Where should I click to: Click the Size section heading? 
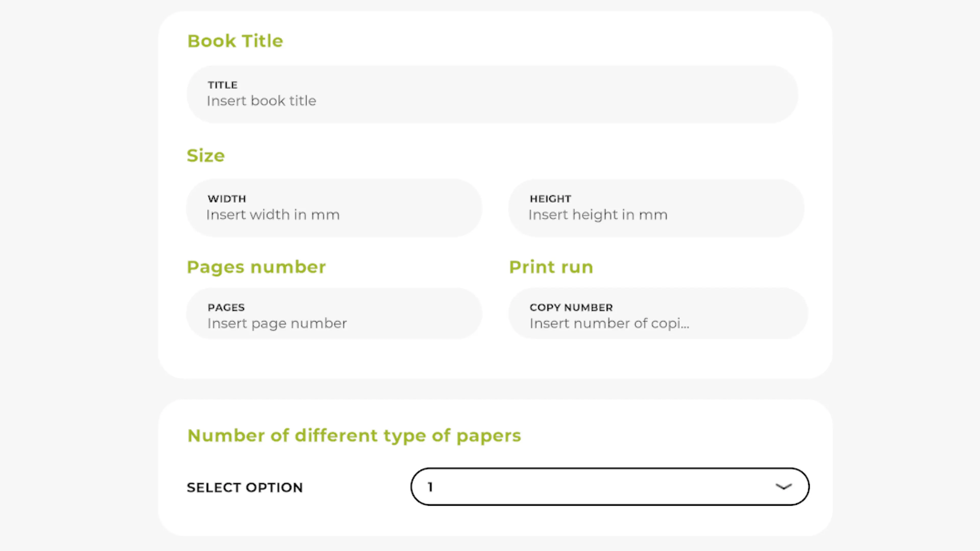pyautogui.click(x=205, y=156)
